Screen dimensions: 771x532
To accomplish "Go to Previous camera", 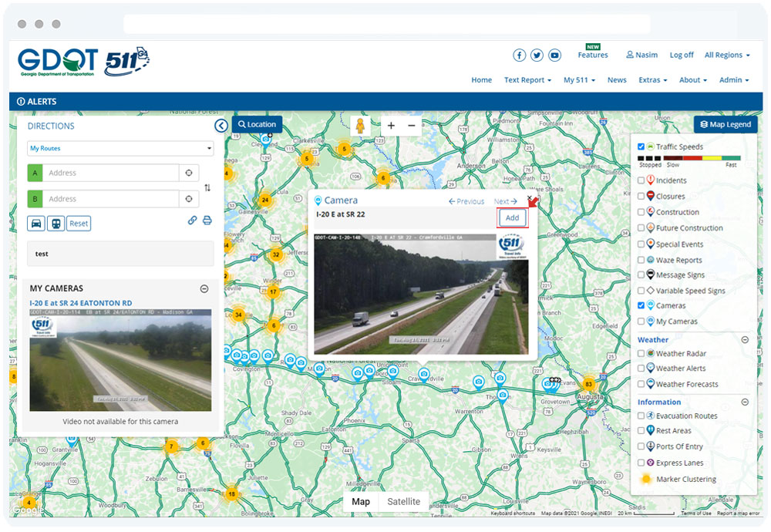I will (x=466, y=201).
